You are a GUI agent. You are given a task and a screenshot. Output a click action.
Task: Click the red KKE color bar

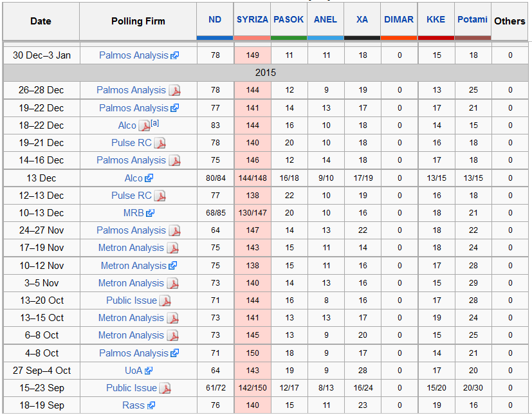(x=436, y=37)
